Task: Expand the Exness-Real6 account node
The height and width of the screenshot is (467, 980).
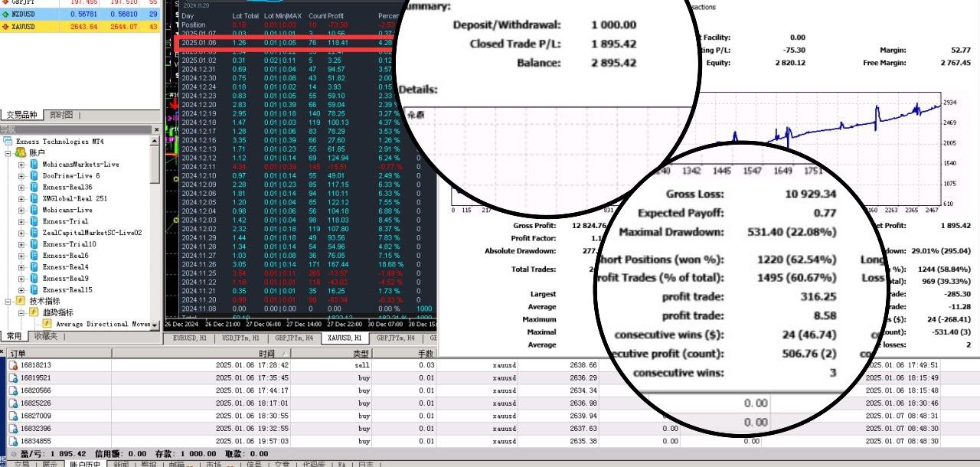Action: tap(21, 256)
